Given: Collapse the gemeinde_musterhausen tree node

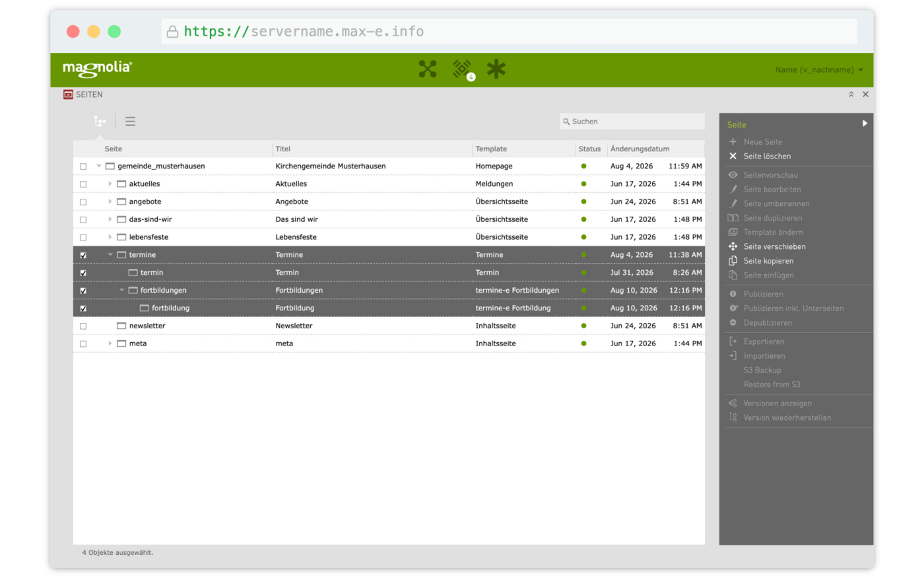Looking at the screenshot, I should click(x=99, y=166).
